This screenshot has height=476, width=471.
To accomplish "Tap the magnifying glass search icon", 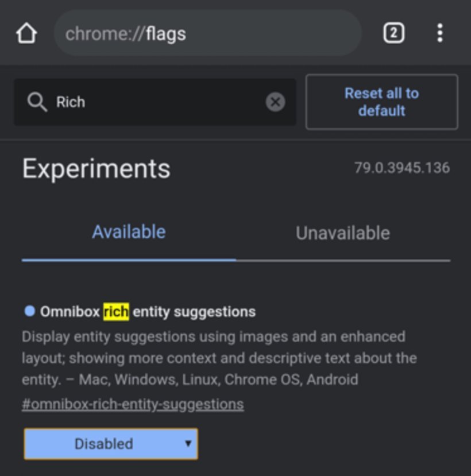I will tap(37, 102).
